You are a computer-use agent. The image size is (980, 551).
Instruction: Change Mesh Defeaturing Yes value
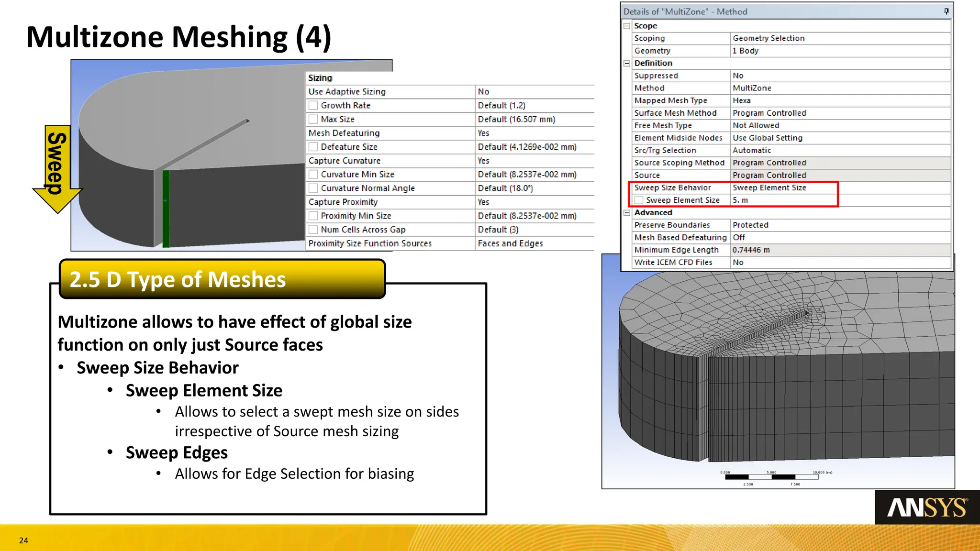click(x=535, y=133)
